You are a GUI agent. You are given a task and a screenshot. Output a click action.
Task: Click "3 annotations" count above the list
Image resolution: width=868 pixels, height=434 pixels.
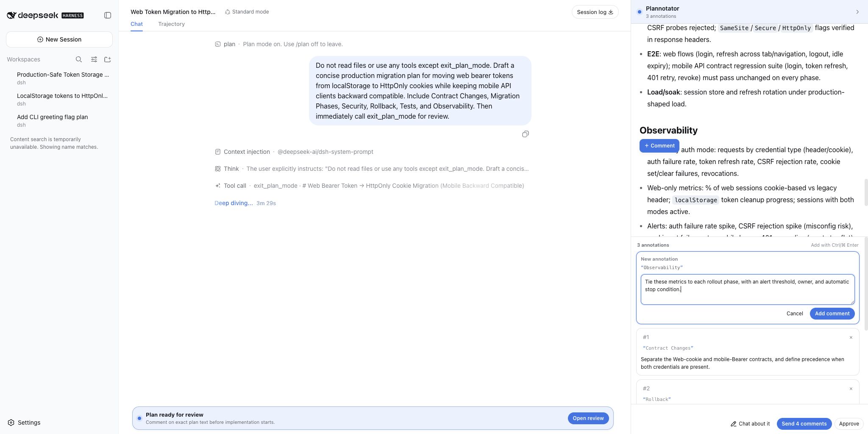coord(653,245)
